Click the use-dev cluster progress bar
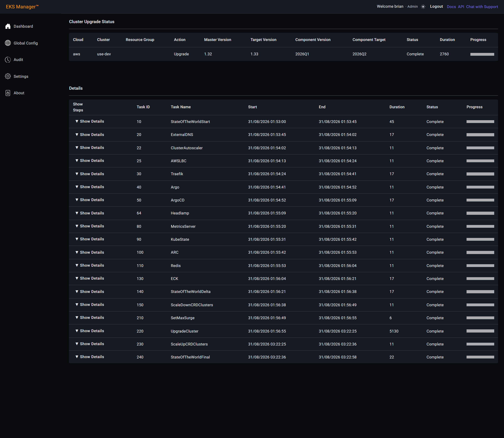The image size is (504, 438). click(x=482, y=54)
